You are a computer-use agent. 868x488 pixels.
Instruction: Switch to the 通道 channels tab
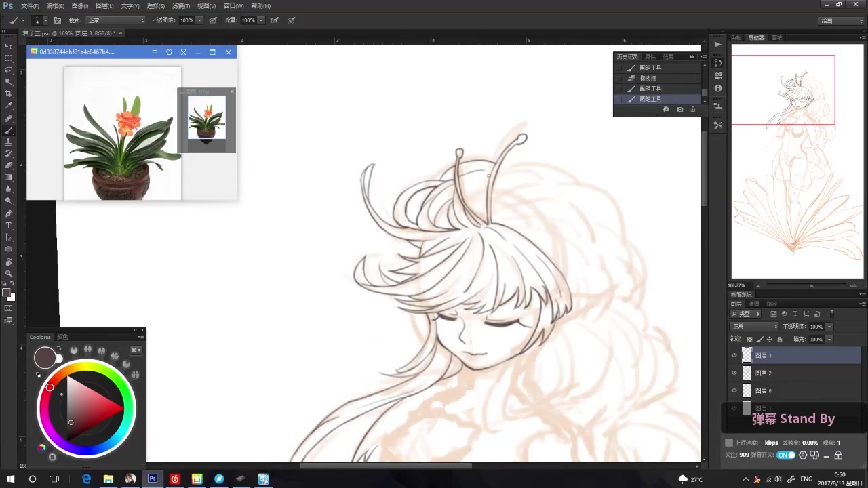pos(753,304)
